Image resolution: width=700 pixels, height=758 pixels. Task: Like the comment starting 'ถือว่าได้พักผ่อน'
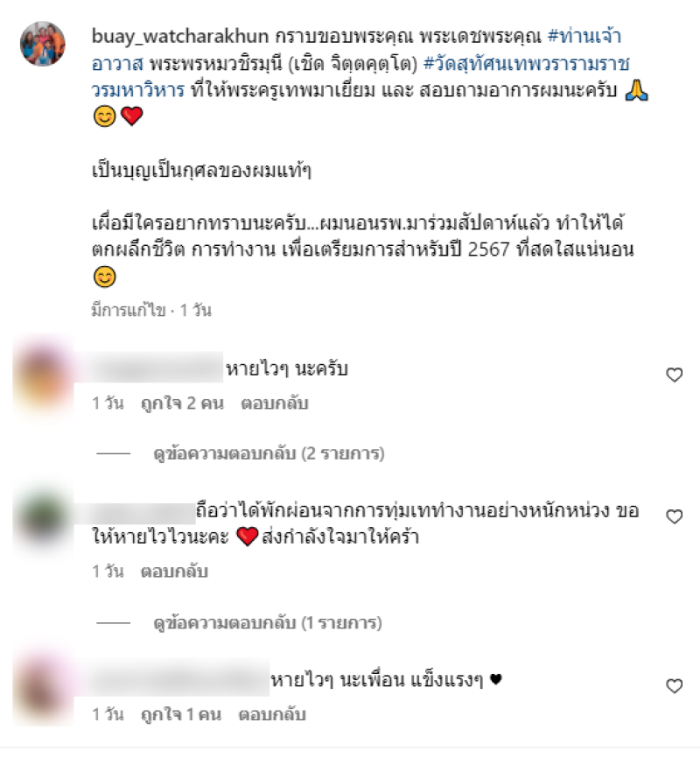point(674,516)
